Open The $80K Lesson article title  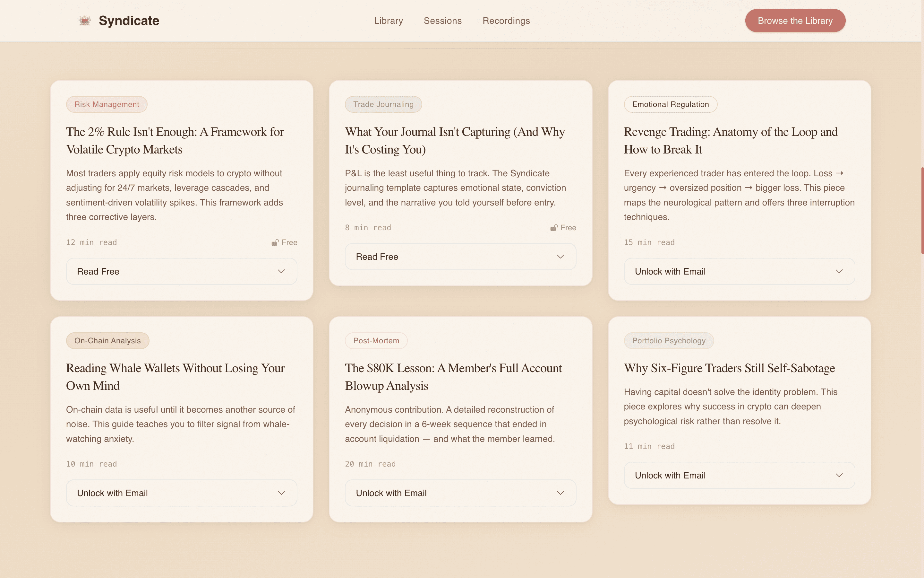coord(453,377)
